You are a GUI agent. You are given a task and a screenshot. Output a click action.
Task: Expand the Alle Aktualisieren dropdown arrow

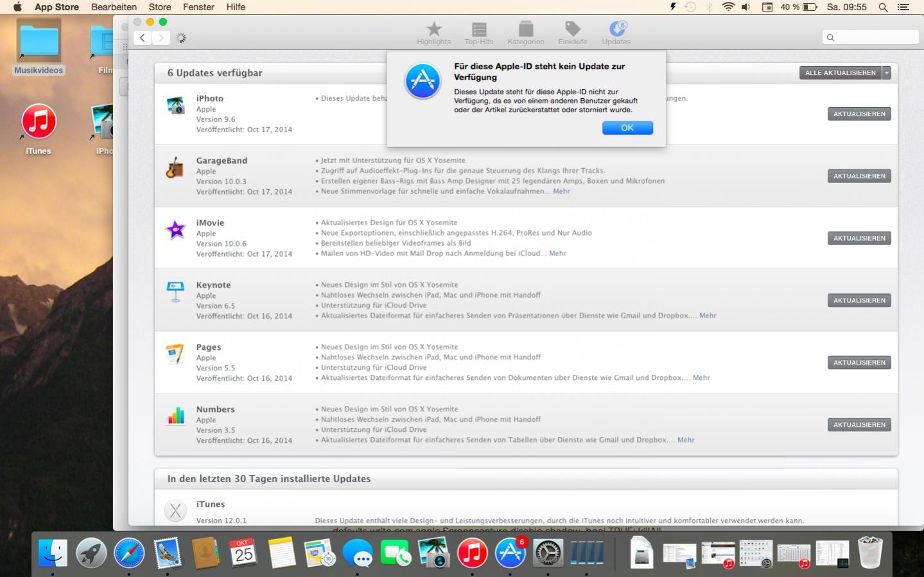[887, 73]
